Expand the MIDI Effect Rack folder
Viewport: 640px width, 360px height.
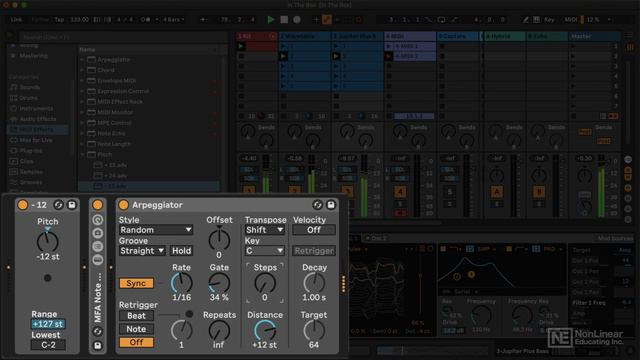pyautogui.click(x=82, y=102)
